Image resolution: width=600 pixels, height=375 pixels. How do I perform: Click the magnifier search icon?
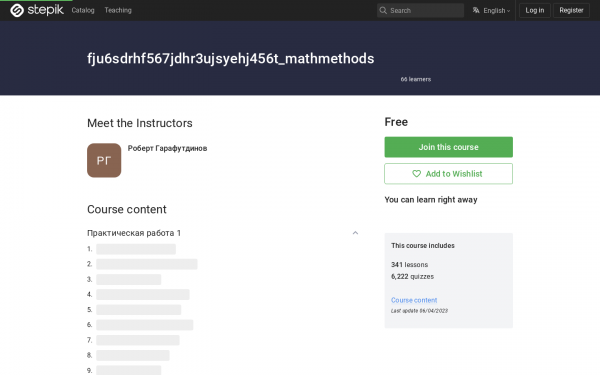point(383,10)
